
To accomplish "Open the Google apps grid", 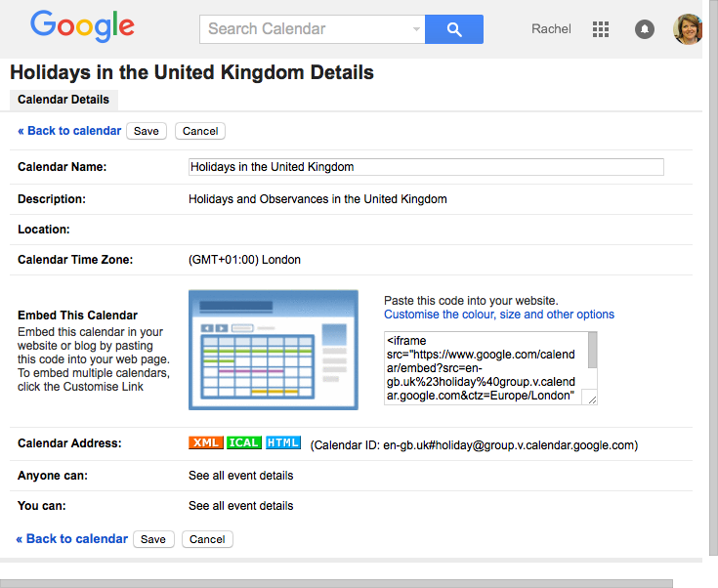I will (601, 29).
